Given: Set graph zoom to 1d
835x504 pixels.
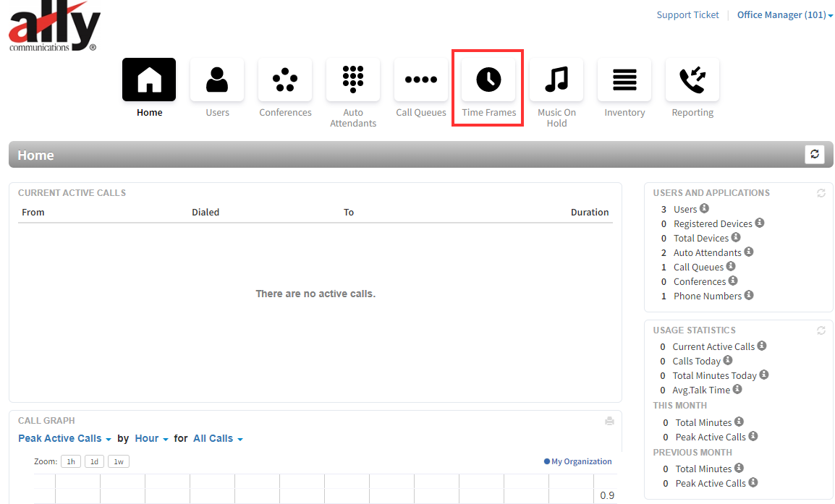Looking at the screenshot, I should [94, 461].
